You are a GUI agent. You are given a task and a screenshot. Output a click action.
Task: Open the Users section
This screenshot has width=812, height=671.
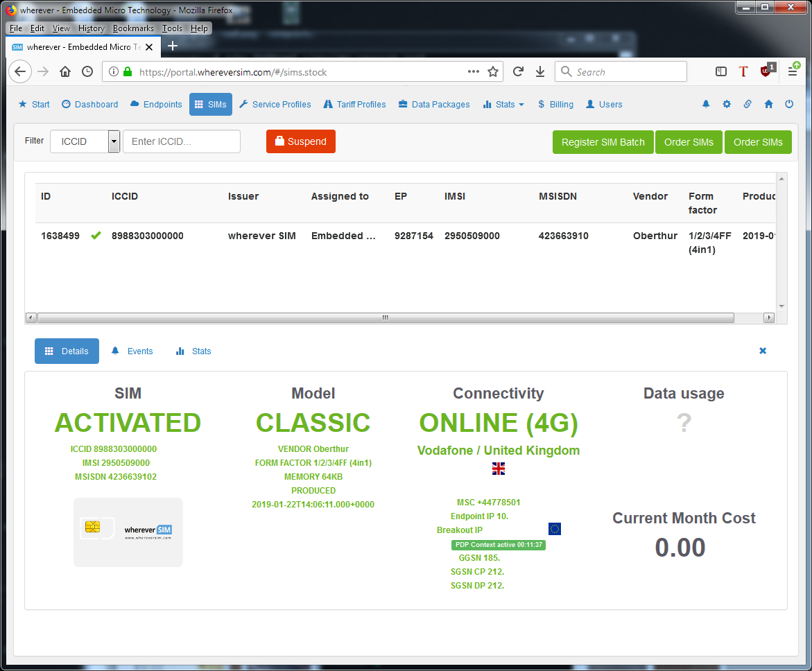tap(604, 104)
